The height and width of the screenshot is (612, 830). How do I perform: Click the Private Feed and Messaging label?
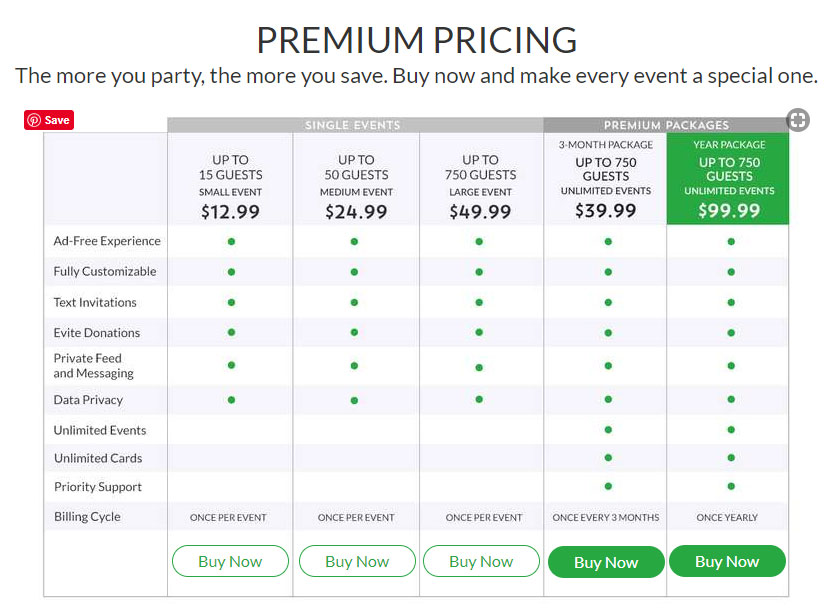(x=93, y=365)
